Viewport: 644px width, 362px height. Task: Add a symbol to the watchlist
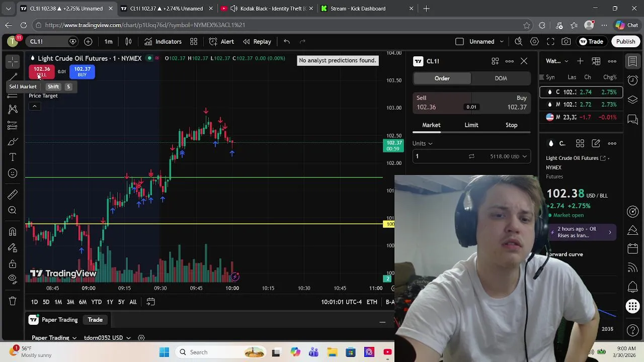pyautogui.click(x=580, y=61)
